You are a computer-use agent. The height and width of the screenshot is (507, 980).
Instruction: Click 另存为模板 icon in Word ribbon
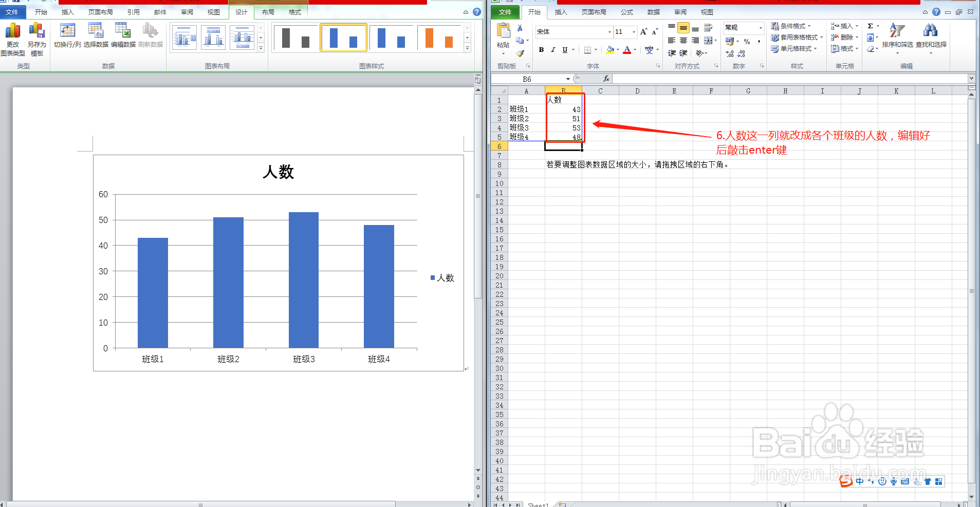click(37, 39)
